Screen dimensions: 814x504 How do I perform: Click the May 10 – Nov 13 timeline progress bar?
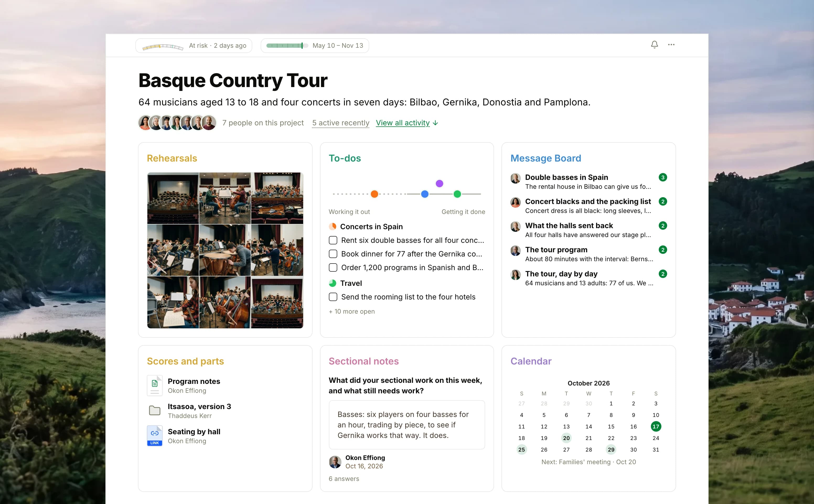[287, 46]
